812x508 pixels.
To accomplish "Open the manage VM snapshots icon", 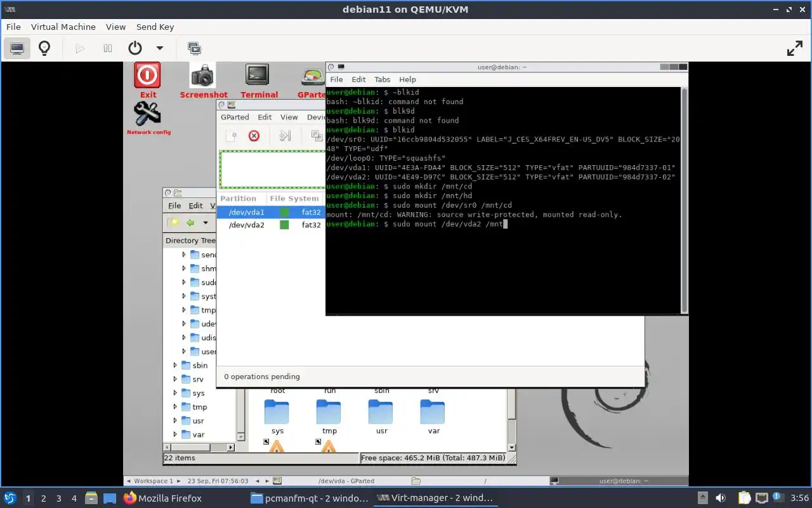I will (x=194, y=48).
